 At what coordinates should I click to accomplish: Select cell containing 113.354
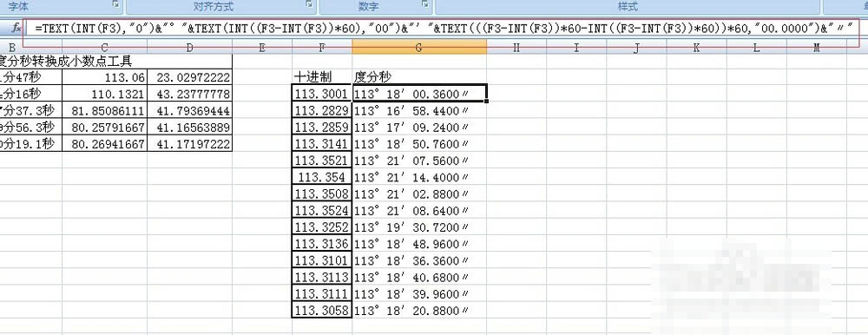pos(322,177)
